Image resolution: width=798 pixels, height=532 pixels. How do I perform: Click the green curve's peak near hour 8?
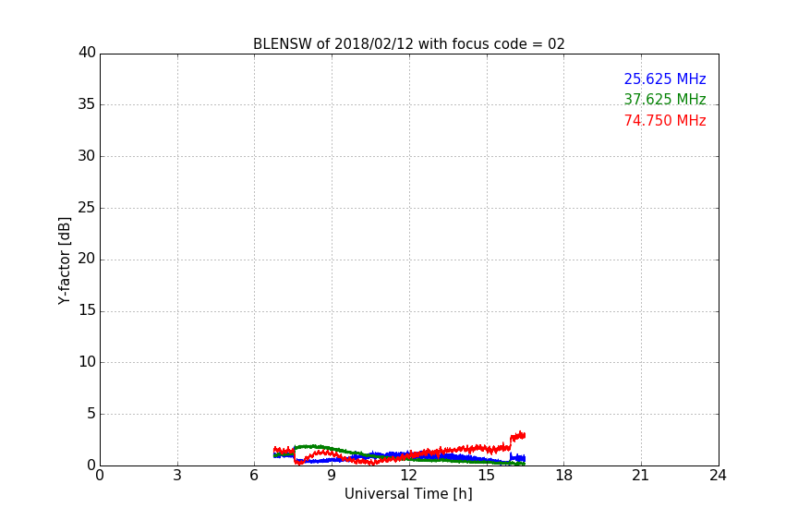(310, 446)
